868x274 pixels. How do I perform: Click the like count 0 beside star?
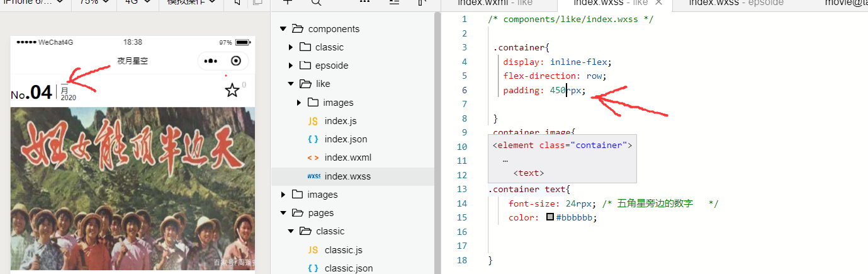244,85
